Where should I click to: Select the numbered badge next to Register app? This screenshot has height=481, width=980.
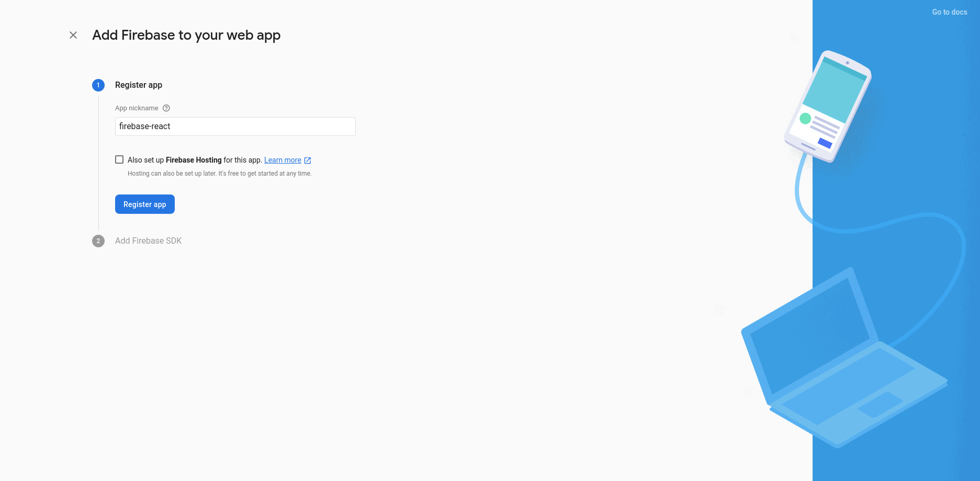pyautogui.click(x=98, y=85)
